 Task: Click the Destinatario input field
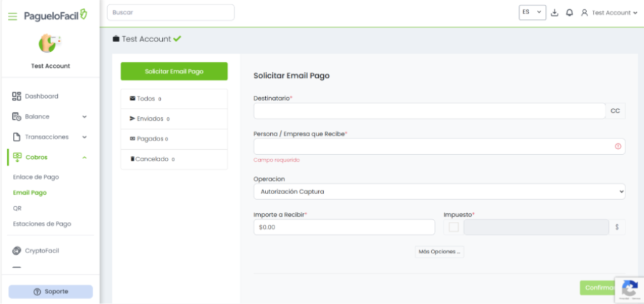429,111
